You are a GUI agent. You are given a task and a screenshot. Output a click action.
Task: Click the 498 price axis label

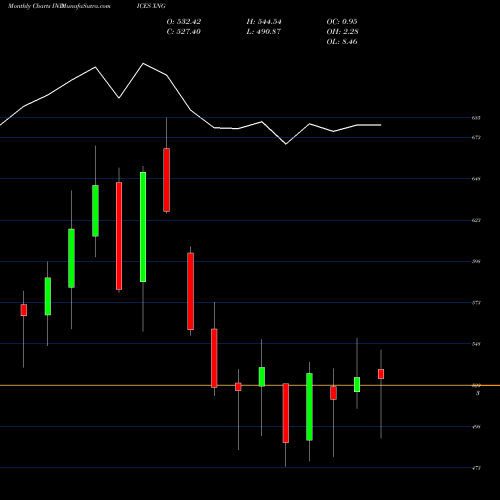476,426
